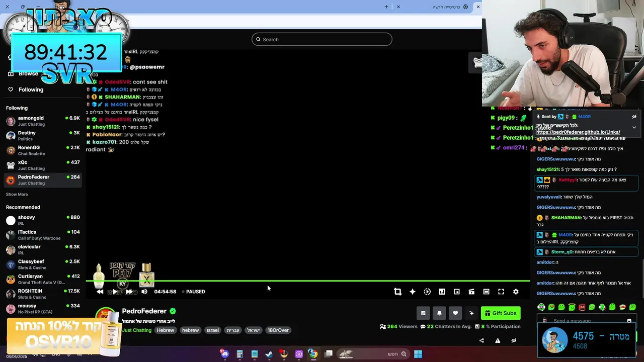Click Storm_q0 username in chat
This screenshot has width=644, height=362.
point(562,252)
